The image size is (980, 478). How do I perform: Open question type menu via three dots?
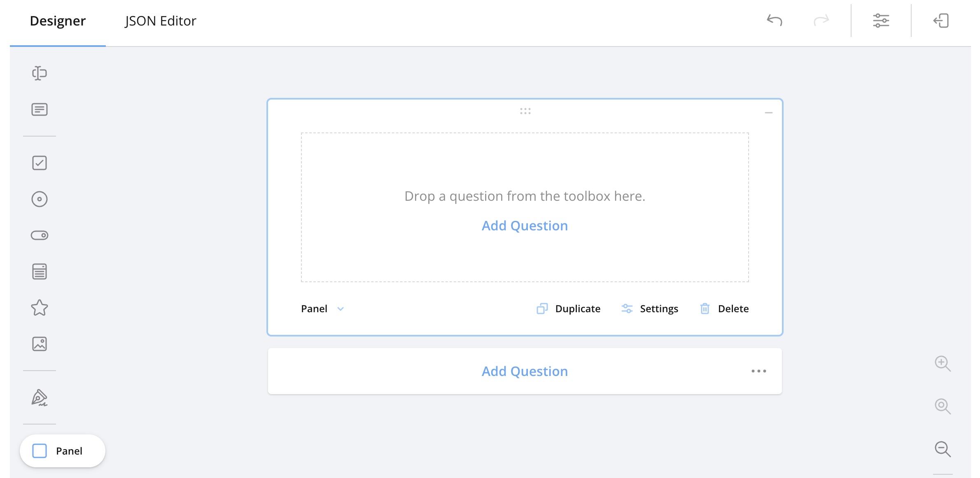point(758,371)
